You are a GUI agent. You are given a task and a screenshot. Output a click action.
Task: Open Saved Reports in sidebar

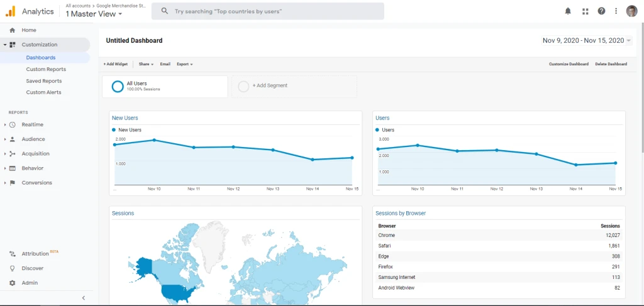(x=44, y=81)
